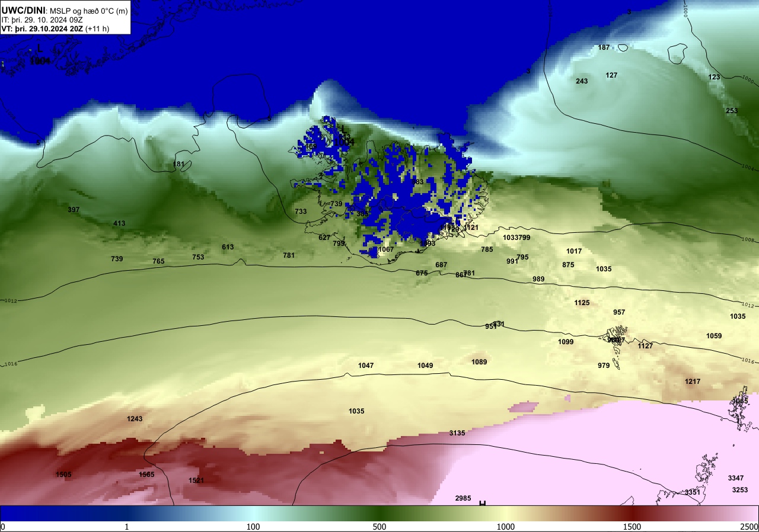The width and height of the screenshot is (759, 532).
Task: Click the value 1017 on the map
Action: pyautogui.click(x=574, y=251)
